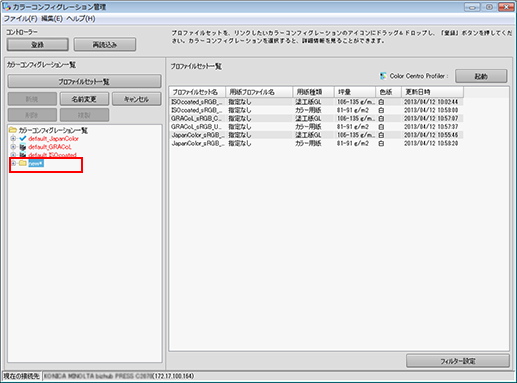
Task: Click the Color Centro Profiler icon
Action: pyautogui.click(x=383, y=76)
